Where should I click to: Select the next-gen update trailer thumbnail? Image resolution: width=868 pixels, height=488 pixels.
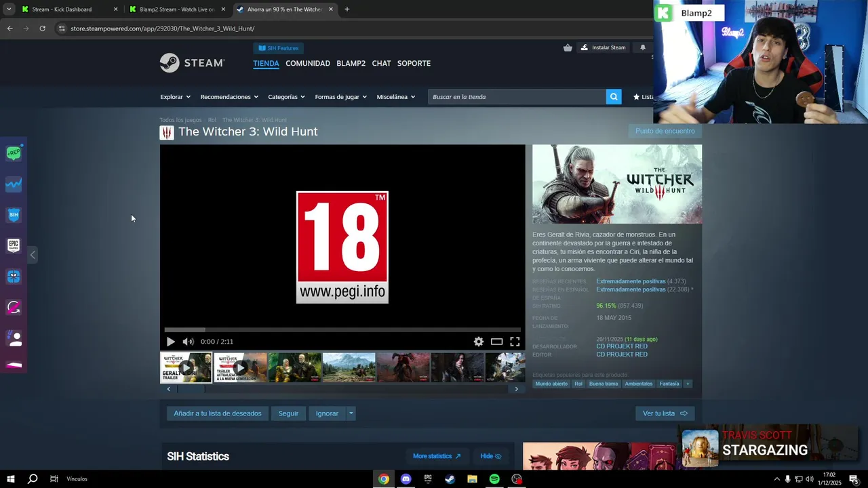pyautogui.click(x=240, y=367)
